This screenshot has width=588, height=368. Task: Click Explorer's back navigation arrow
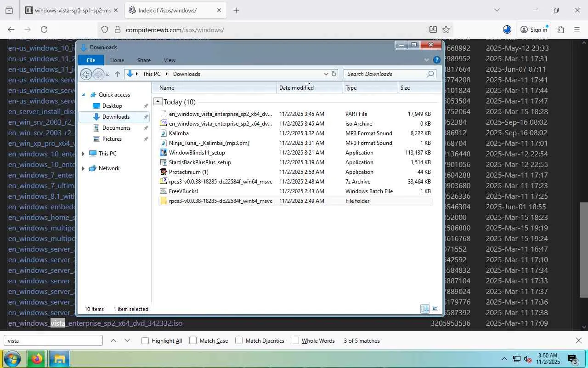[x=86, y=74]
